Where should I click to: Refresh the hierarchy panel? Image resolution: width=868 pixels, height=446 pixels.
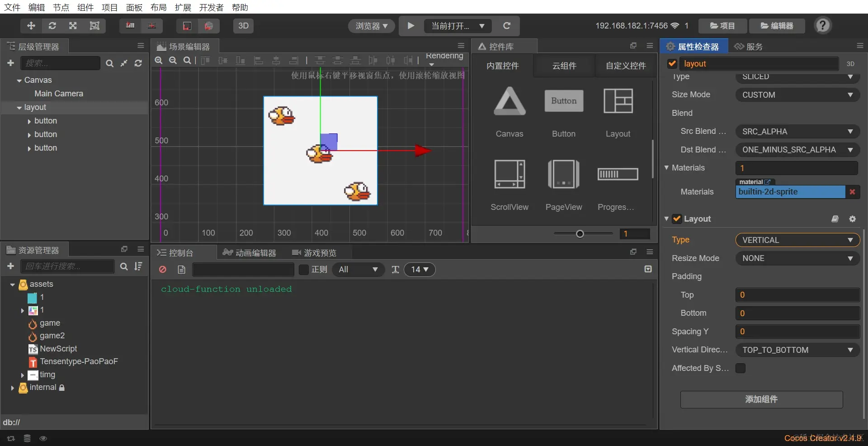(138, 63)
